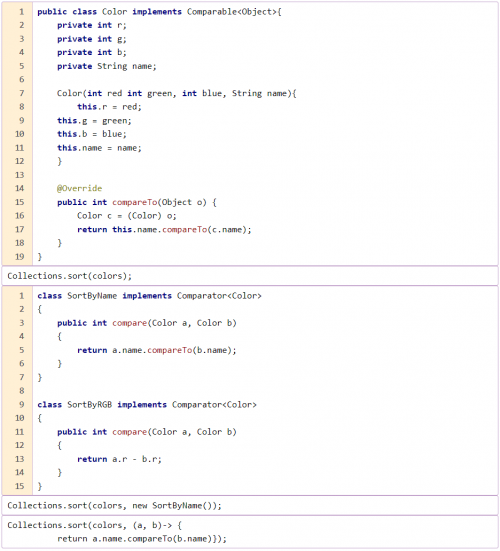
Task: Click 'return a.r - b.r;' statement
Action: [119, 459]
